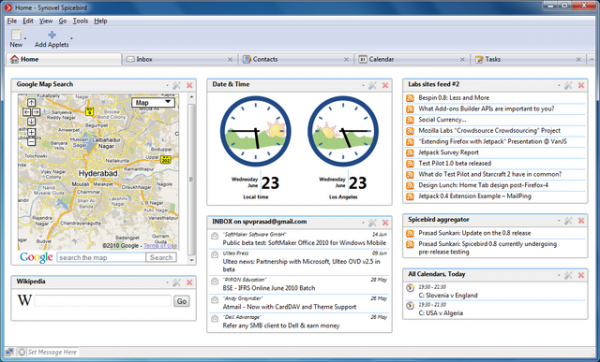Click the map applet vertical scrollbar
600x362 pixels.
coord(191,178)
